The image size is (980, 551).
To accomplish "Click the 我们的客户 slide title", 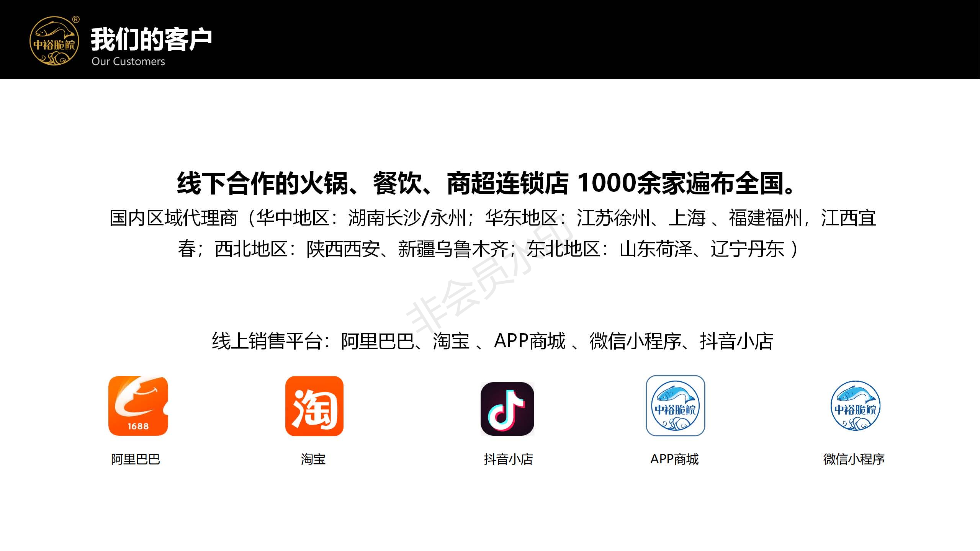I will click(x=151, y=39).
